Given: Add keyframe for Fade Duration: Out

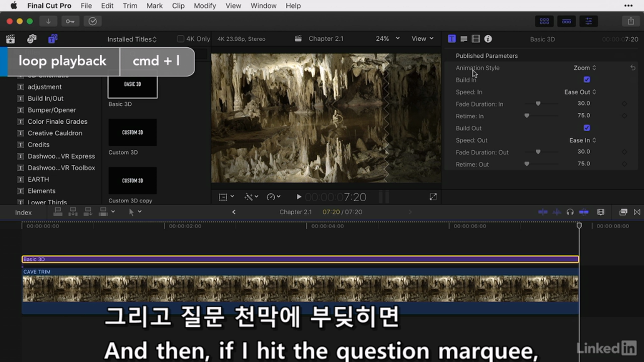Looking at the screenshot, I should click(624, 152).
